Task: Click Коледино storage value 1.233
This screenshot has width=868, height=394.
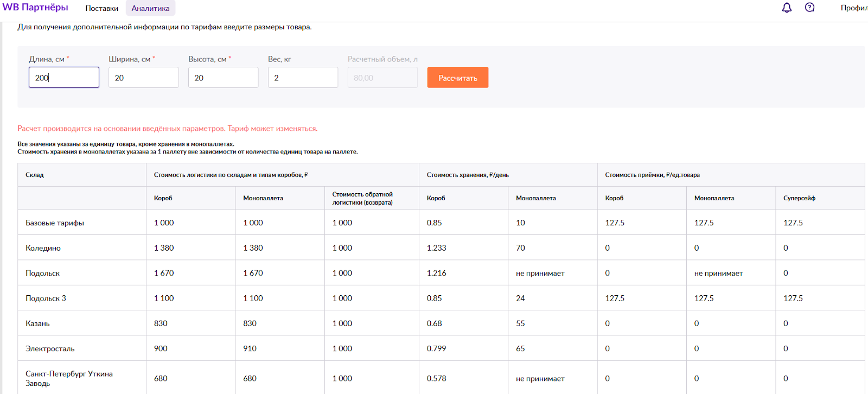Action: (x=436, y=247)
